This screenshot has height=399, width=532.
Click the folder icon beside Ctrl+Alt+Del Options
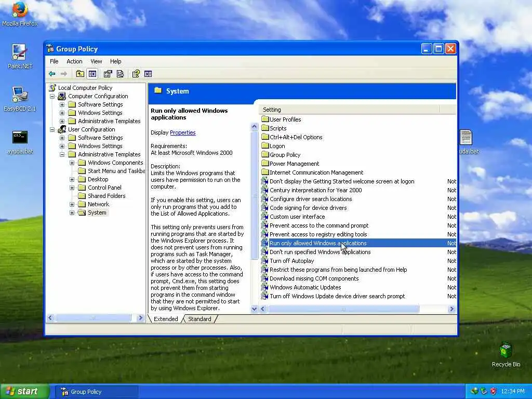265,137
